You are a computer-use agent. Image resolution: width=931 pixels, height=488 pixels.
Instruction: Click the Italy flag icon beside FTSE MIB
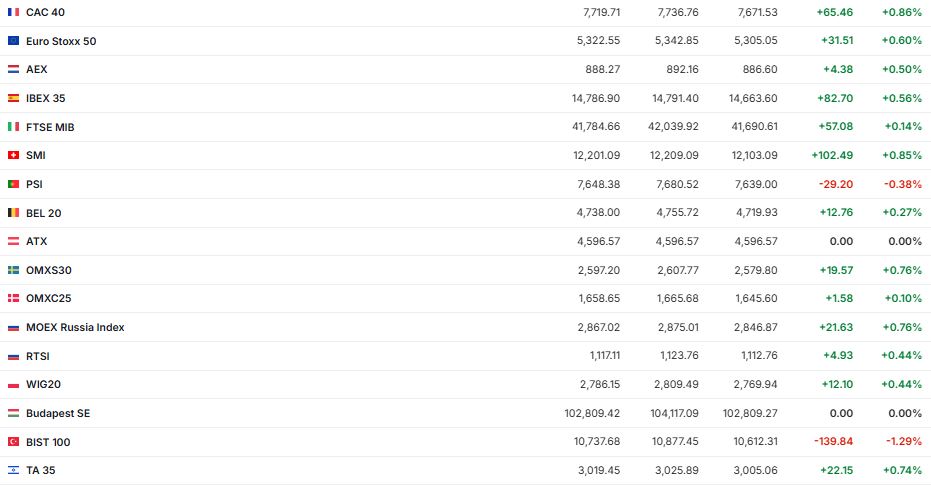[13, 127]
